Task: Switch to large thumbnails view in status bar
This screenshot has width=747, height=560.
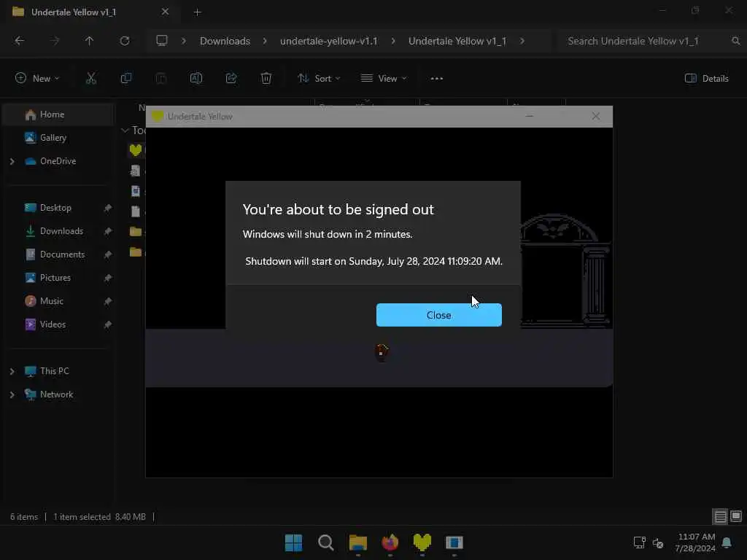Action: click(x=736, y=517)
